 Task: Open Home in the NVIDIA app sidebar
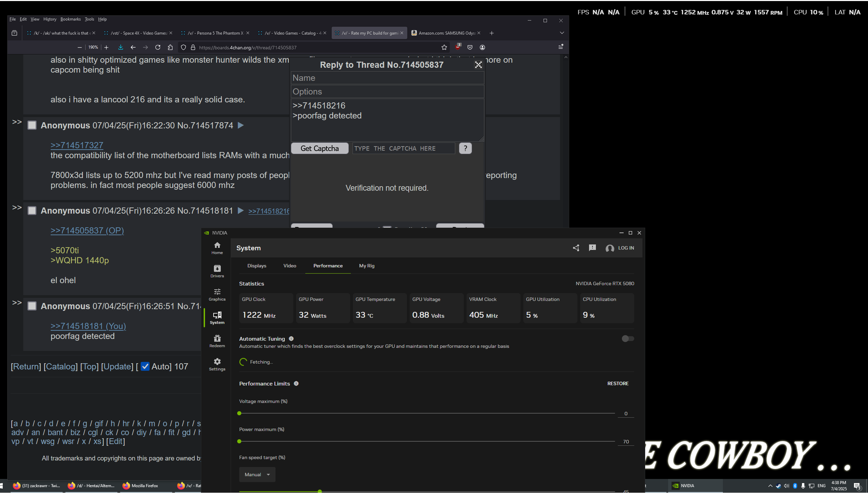217,248
